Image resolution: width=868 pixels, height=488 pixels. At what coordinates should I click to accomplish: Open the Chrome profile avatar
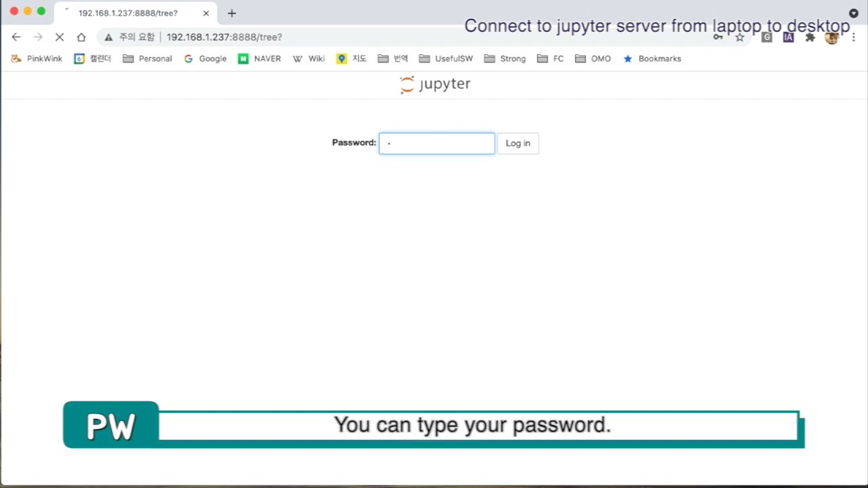(x=831, y=37)
